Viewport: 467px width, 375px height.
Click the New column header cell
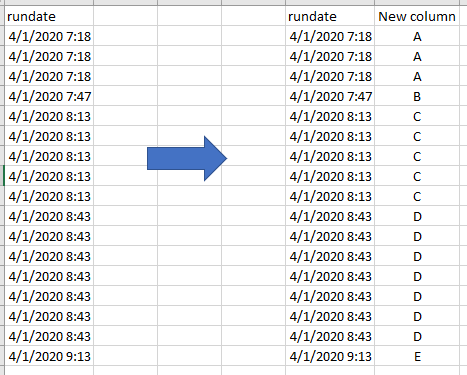tap(417, 16)
